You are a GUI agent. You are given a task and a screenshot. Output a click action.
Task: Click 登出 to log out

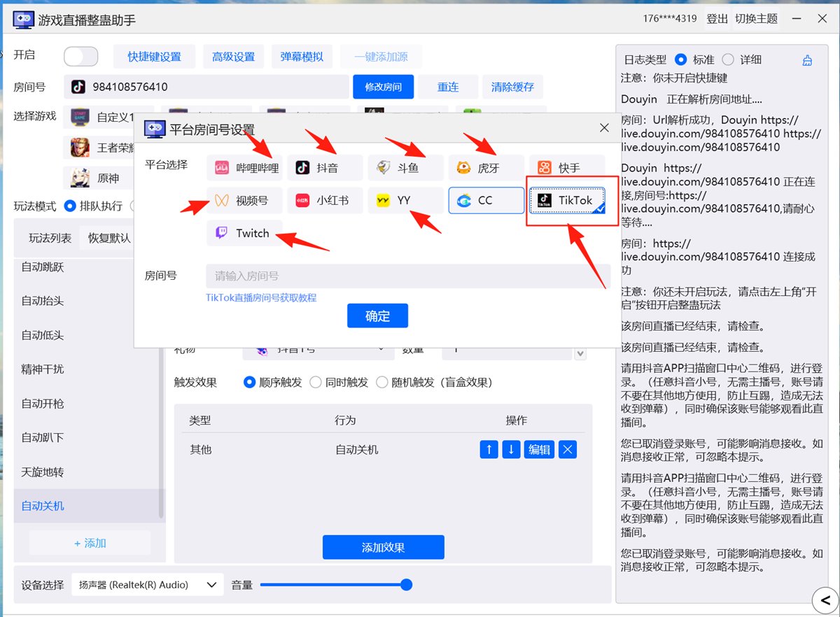[x=717, y=19]
